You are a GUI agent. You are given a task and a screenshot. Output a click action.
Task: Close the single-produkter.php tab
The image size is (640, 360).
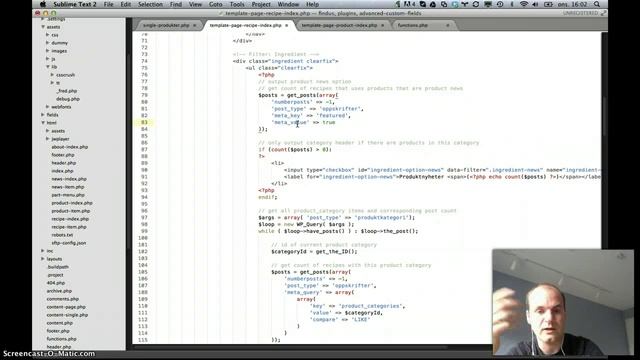194,25
